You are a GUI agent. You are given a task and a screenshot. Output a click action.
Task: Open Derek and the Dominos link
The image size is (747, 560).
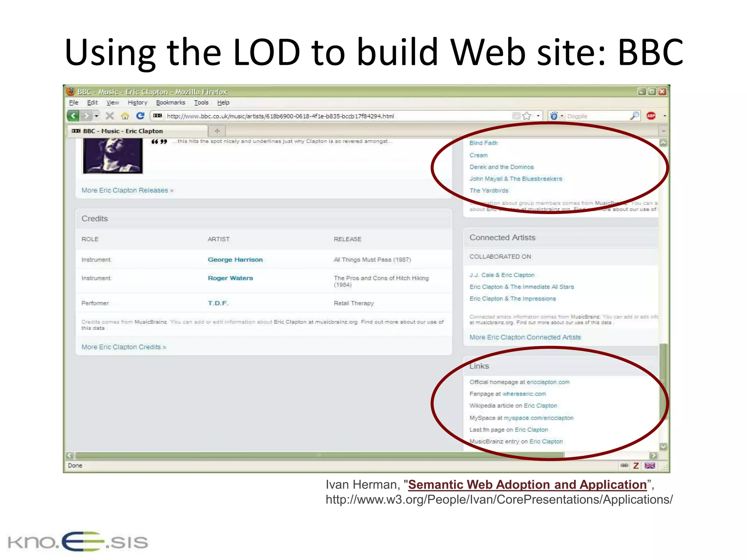click(502, 167)
